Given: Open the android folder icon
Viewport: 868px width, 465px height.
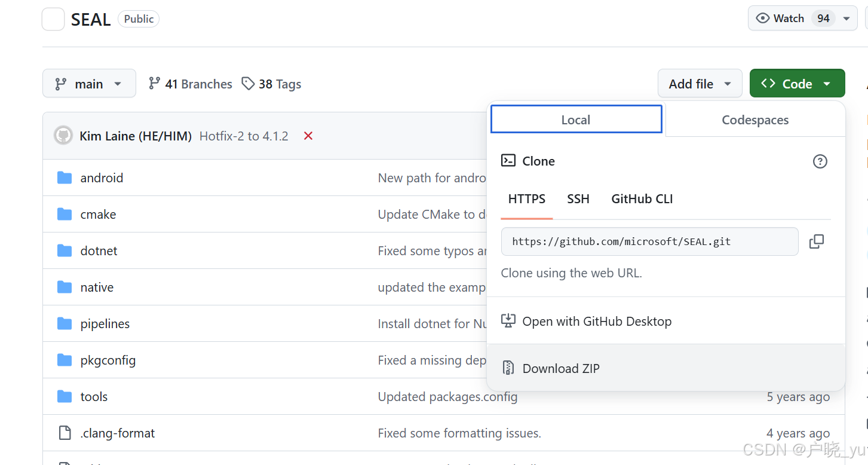Looking at the screenshot, I should (x=65, y=178).
